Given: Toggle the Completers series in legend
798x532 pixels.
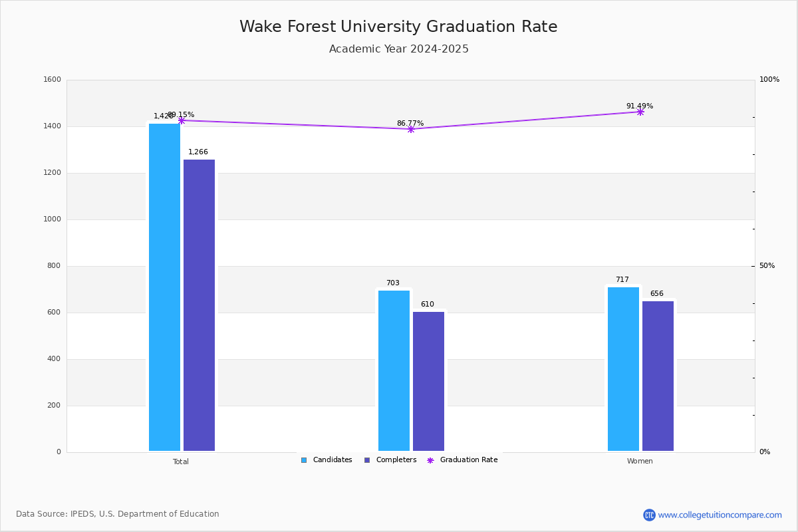Looking at the screenshot, I should 390,460.
